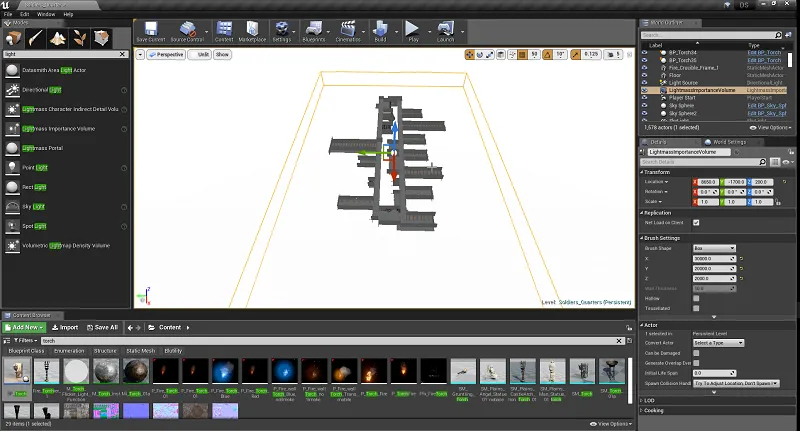Select the scale gizmo icon in viewport

point(489,55)
